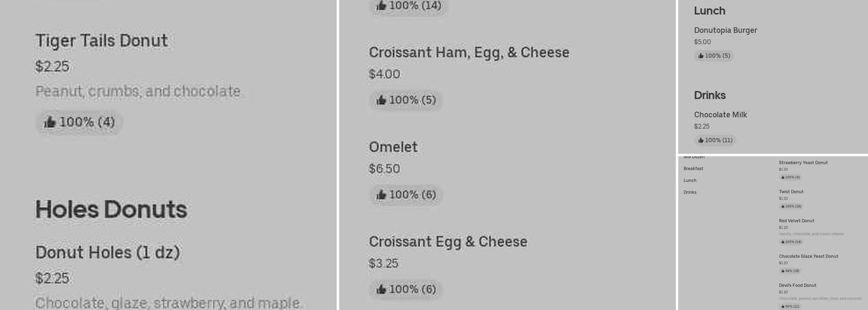
Task: Click the Omelet thumbs-up rating badge
Action: coord(406,195)
